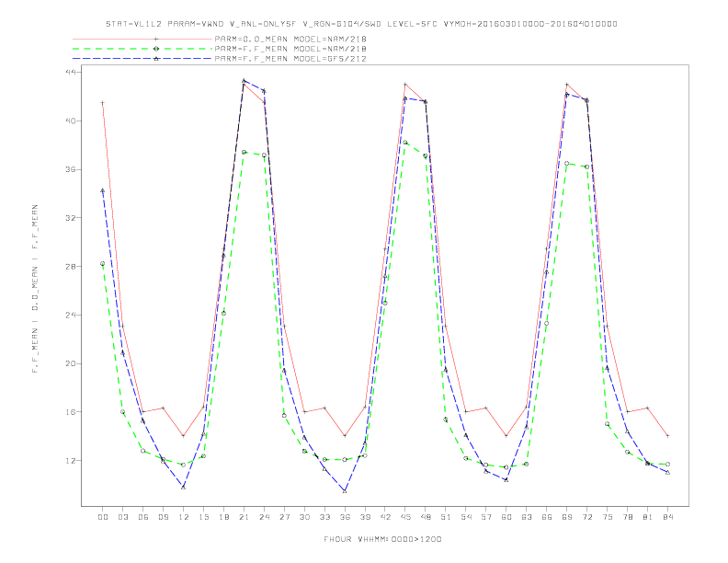Viewport: 728px width, 563px height.
Task: Click y-axis tick value 12
Action: click(72, 461)
